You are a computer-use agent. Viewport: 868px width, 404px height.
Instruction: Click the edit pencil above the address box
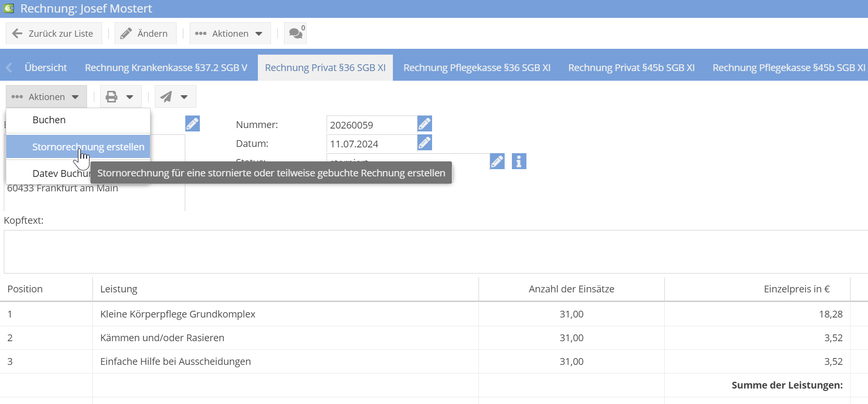tap(192, 124)
